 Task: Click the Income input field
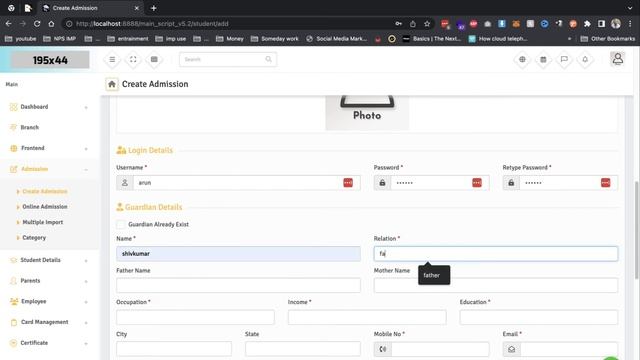click(x=367, y=317)
